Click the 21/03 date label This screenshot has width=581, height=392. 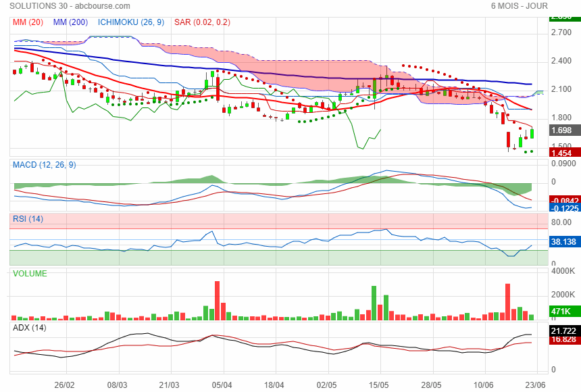pos(169,385)
